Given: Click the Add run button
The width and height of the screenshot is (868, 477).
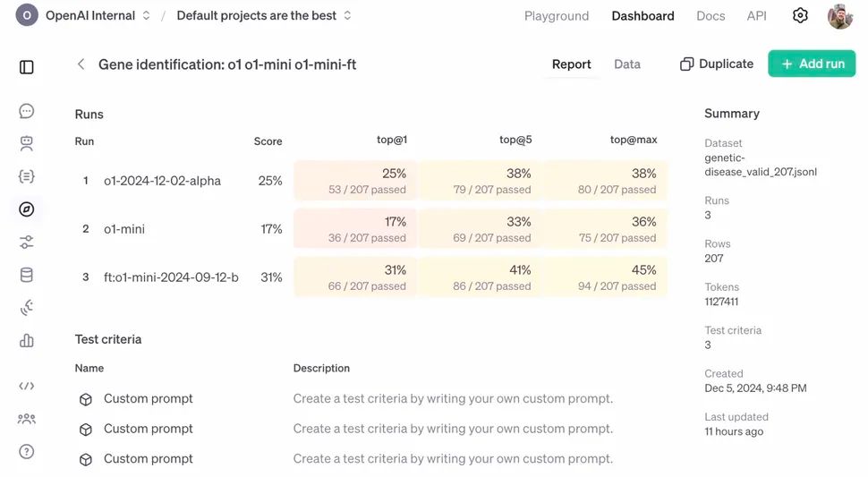Looking at the screenshot, I should (x=812, y=64).
